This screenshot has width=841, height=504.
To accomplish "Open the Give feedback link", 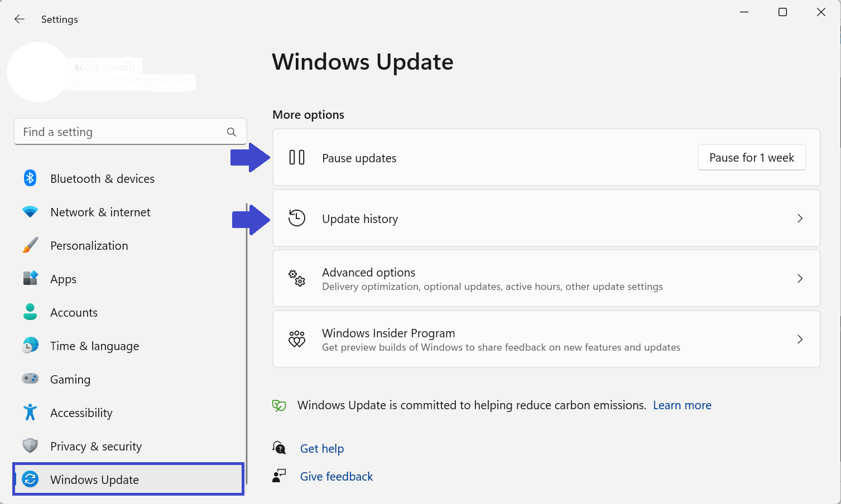I will [x=337, y=477].
